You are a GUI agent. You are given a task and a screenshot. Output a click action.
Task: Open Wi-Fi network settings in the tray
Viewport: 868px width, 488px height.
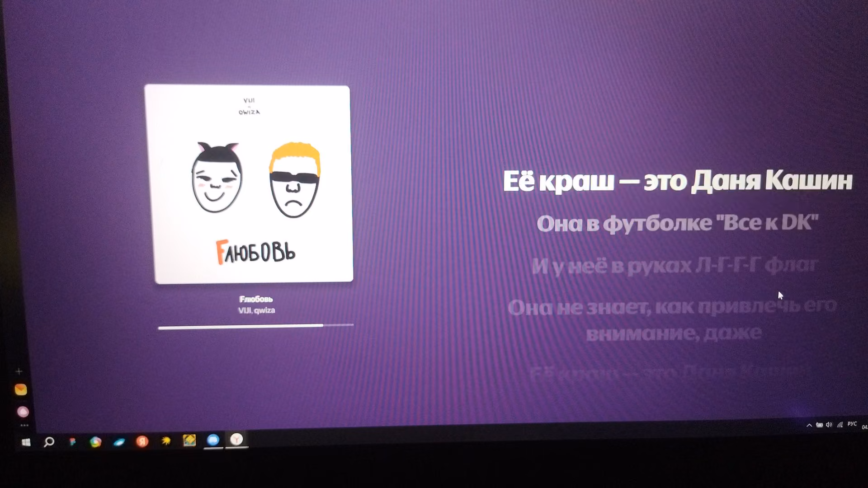click(840, 425)
